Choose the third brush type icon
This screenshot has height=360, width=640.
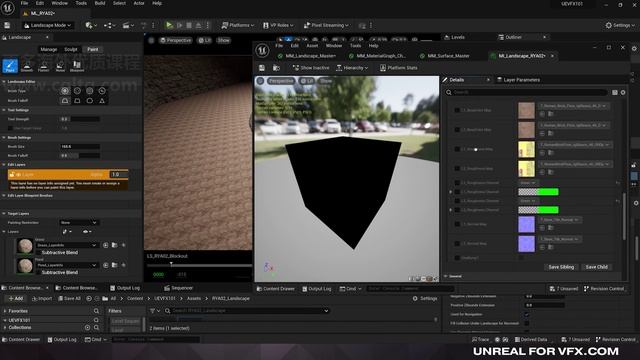click(x=89, y=91)
